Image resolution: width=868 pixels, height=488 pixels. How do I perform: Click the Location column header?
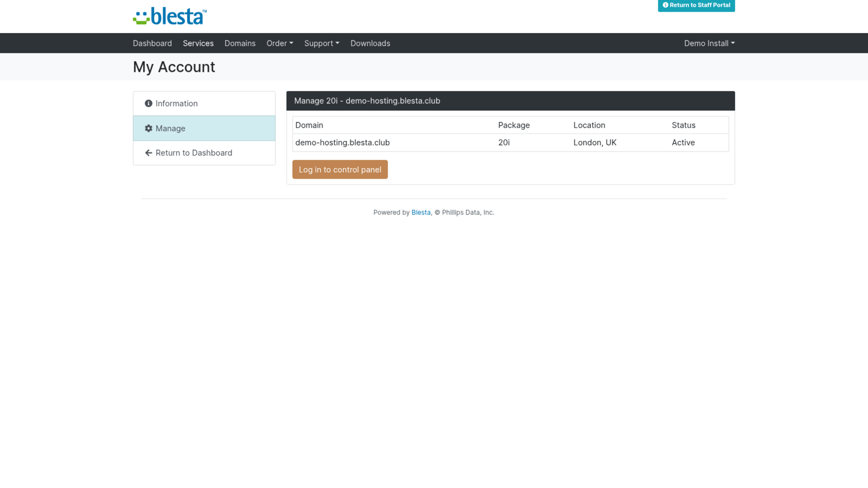(x=589, y=125)
